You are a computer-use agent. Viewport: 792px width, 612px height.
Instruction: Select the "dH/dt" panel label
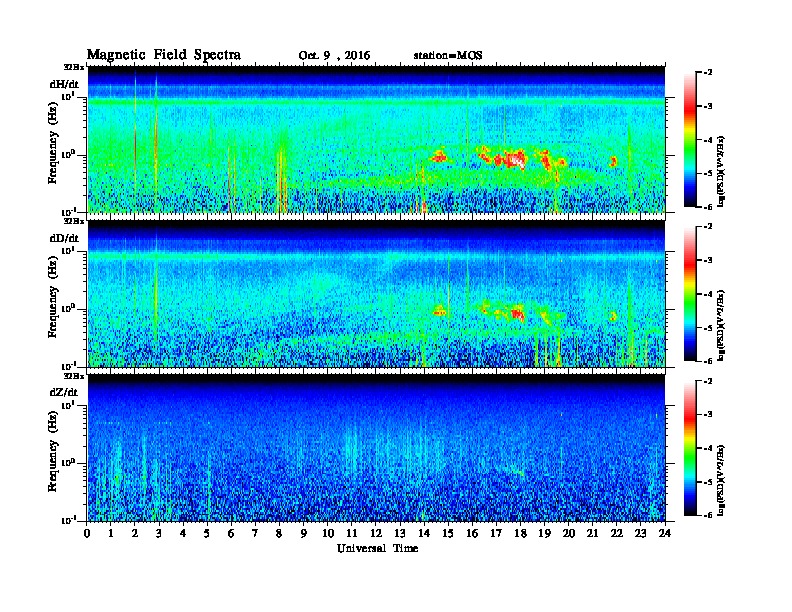(x=64, y=84)
